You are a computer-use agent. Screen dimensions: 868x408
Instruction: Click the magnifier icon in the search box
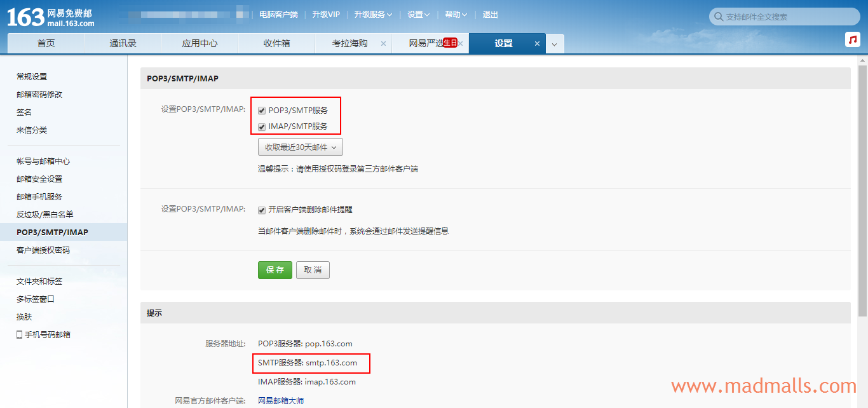(x=719, y=17)
